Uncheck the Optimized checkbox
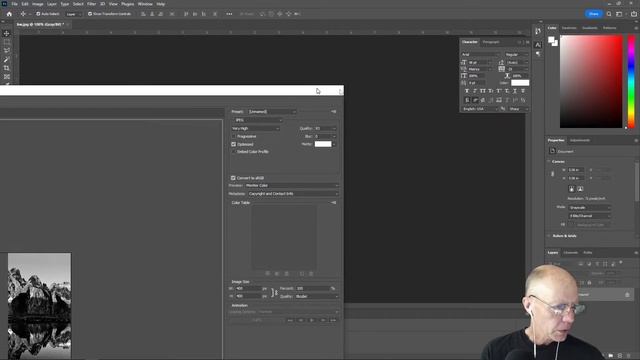 click(x=234, y=144)
